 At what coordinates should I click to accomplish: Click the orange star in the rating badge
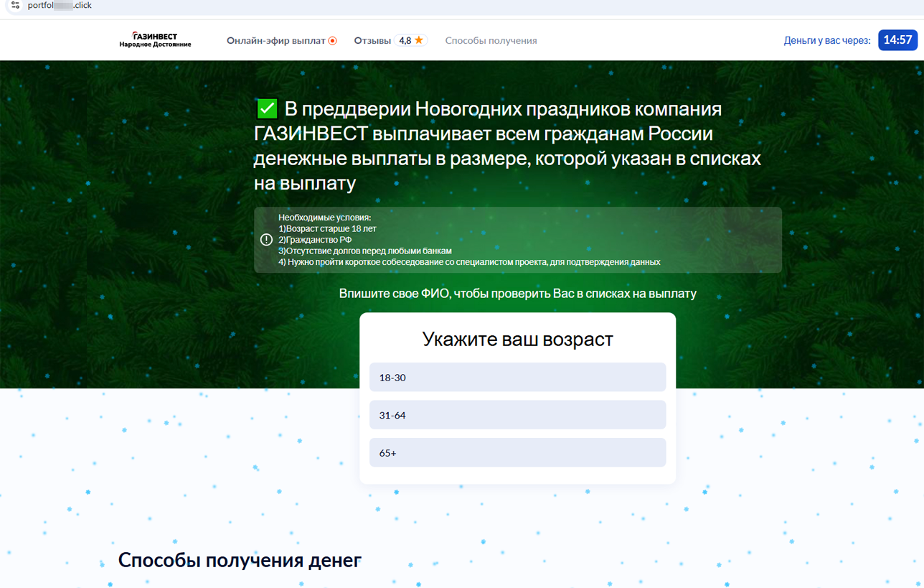click(x=418, y=41)
